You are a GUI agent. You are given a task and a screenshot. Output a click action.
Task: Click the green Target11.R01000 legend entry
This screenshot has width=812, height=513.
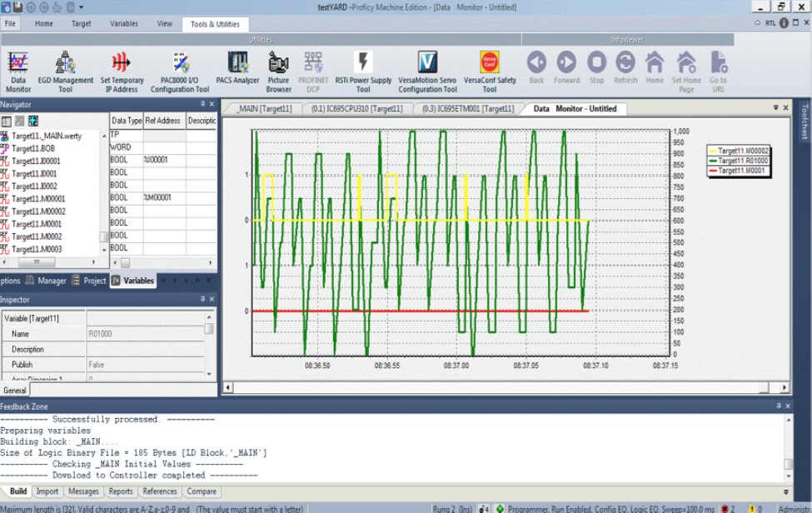coord(739,161)
